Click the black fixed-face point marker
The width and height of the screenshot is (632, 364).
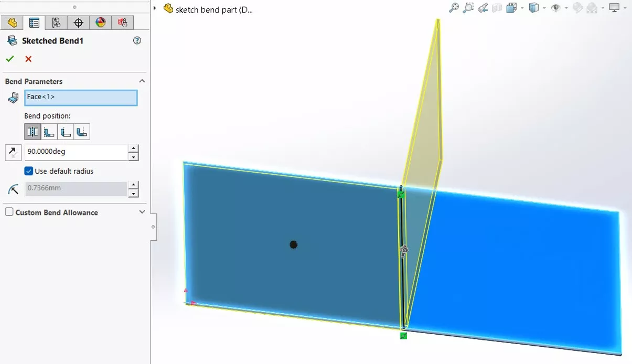(x=294, y=244)
